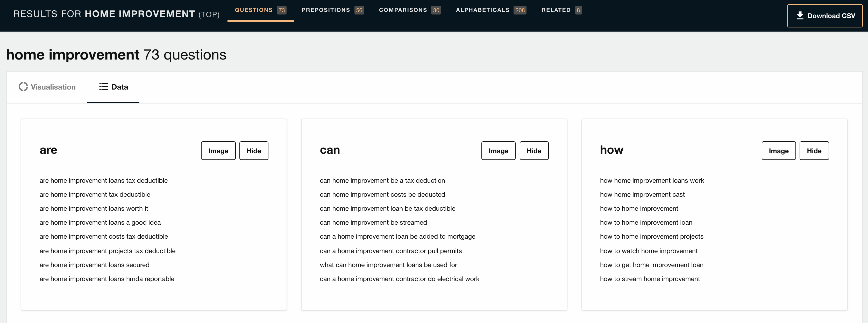Hide the "can" questions card
This screenshot has width=868, height=323.
tap(534, 151)
